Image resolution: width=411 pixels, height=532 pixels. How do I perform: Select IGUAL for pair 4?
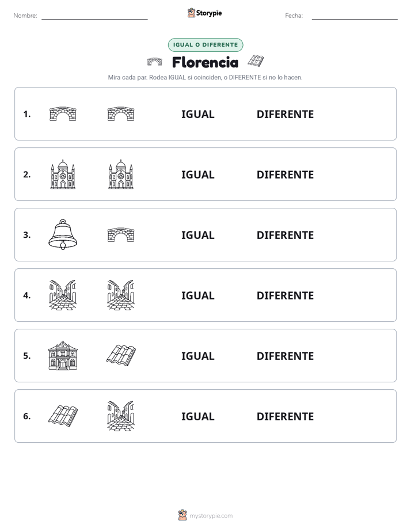coord(197,295)
